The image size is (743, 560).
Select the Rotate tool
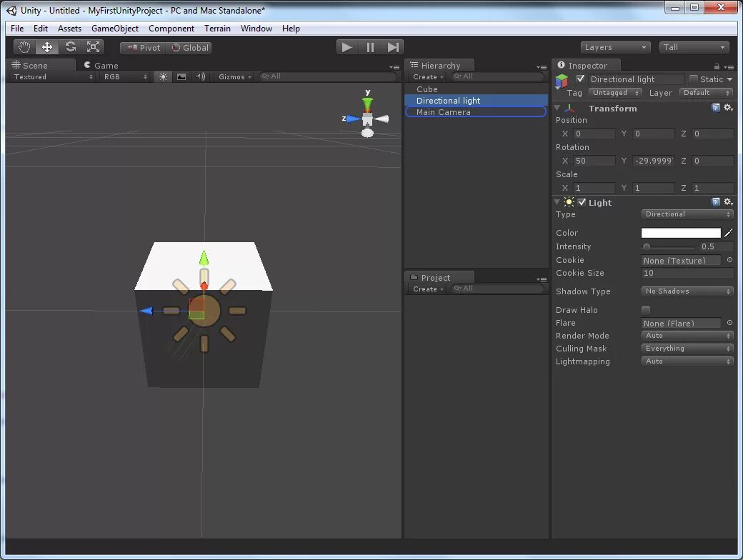tap(70, 47)
